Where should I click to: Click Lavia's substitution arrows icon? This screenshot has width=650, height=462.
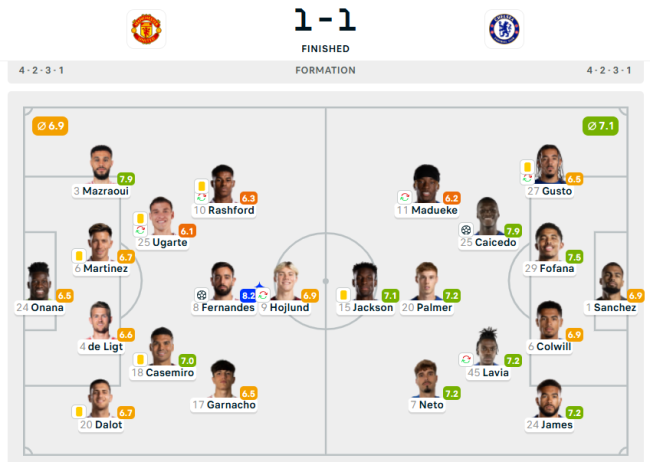click(466, 359)
